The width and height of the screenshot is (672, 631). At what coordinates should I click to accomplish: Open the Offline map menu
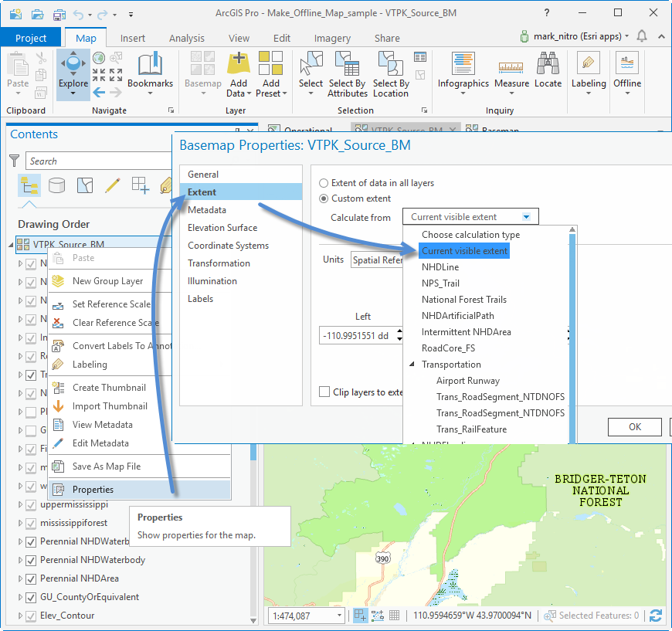click(627, 73)
